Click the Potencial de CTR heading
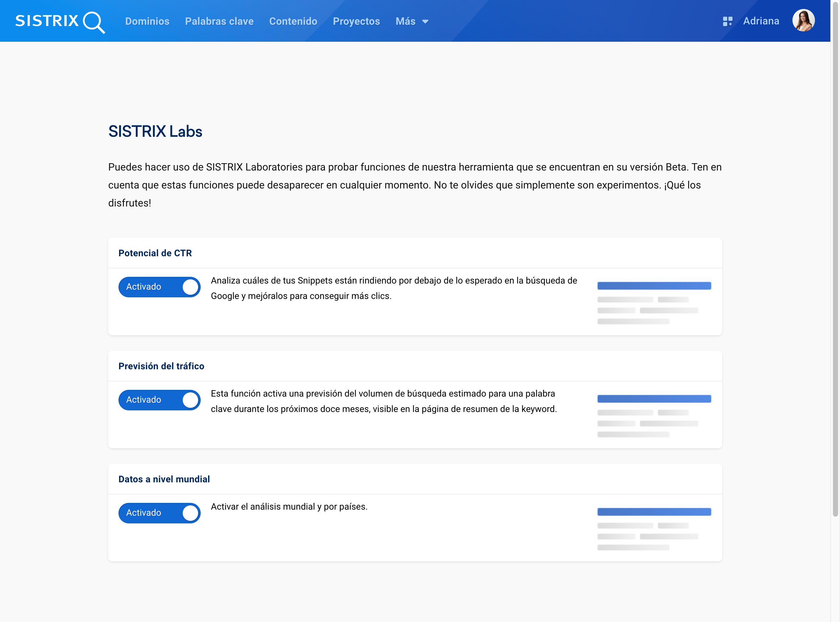 155,253
